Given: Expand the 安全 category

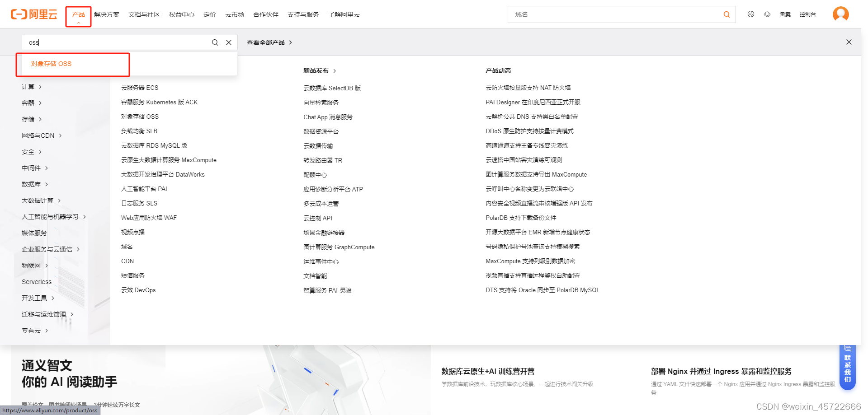Looking at the screenshot, I should pos(32,152).
